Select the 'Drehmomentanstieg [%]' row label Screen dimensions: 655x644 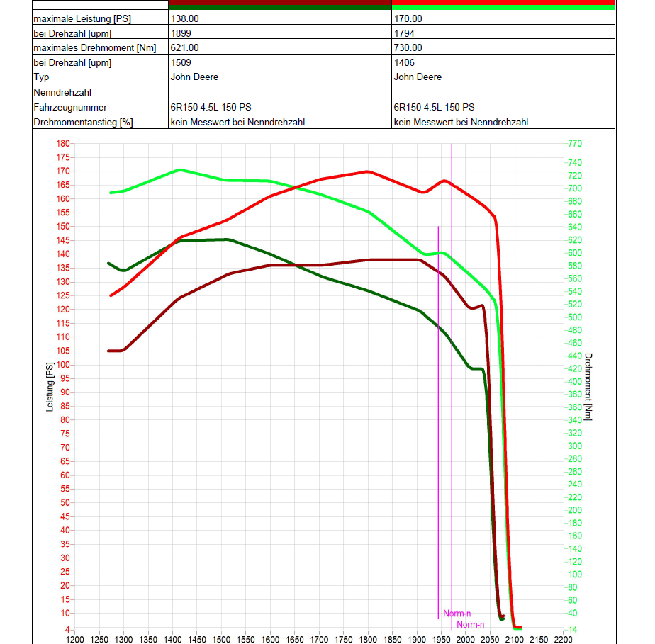tap(83, 122)
